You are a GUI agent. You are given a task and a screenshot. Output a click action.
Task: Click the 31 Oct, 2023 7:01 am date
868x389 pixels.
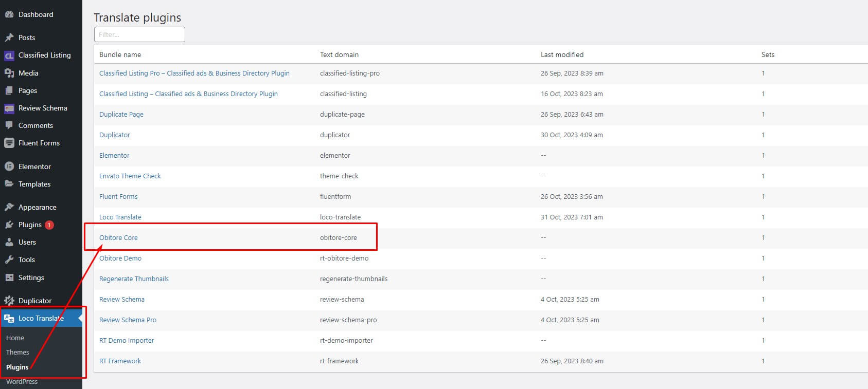[x=572, y=217]
